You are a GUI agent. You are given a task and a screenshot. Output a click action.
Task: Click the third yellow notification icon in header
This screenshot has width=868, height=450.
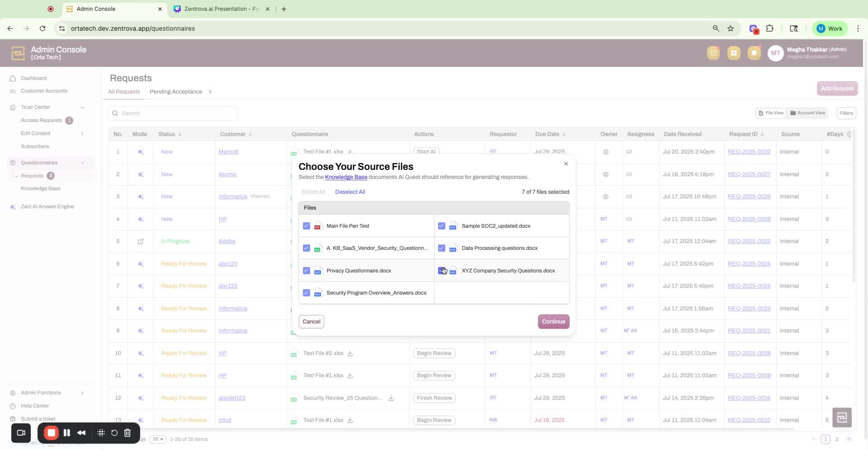[x=754, y=53]
